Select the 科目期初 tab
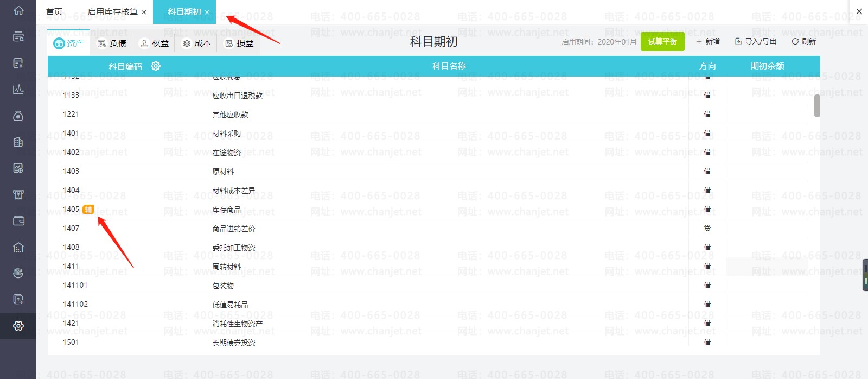 click(x=184, y=11)
